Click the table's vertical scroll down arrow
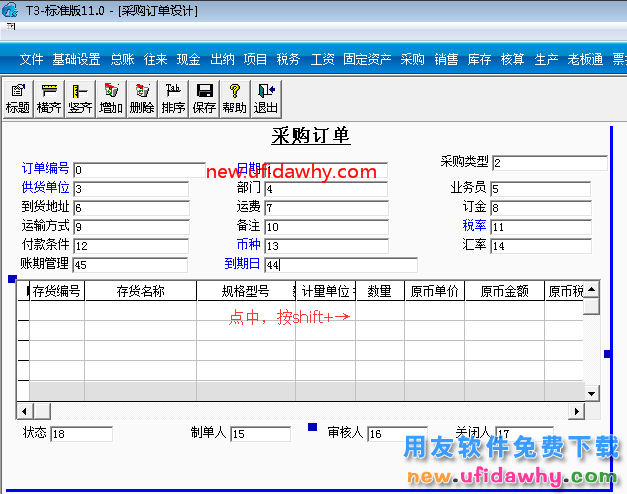This screenshot has width=627, height=494. tap(591, 393)
